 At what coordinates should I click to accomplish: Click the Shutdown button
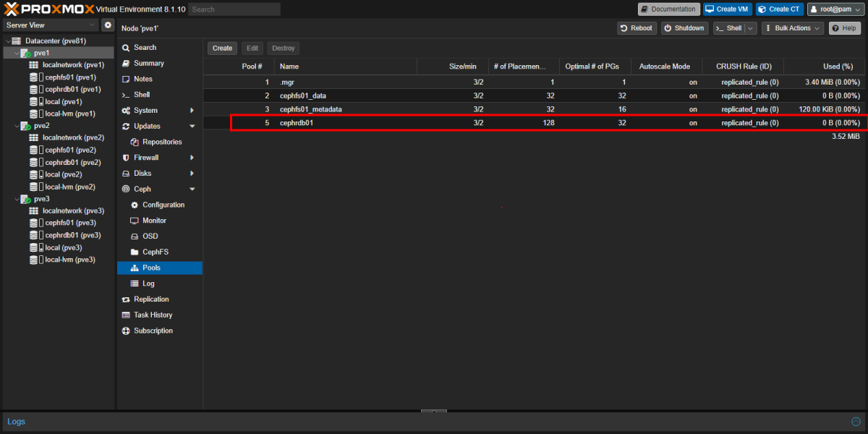[684, 28]
